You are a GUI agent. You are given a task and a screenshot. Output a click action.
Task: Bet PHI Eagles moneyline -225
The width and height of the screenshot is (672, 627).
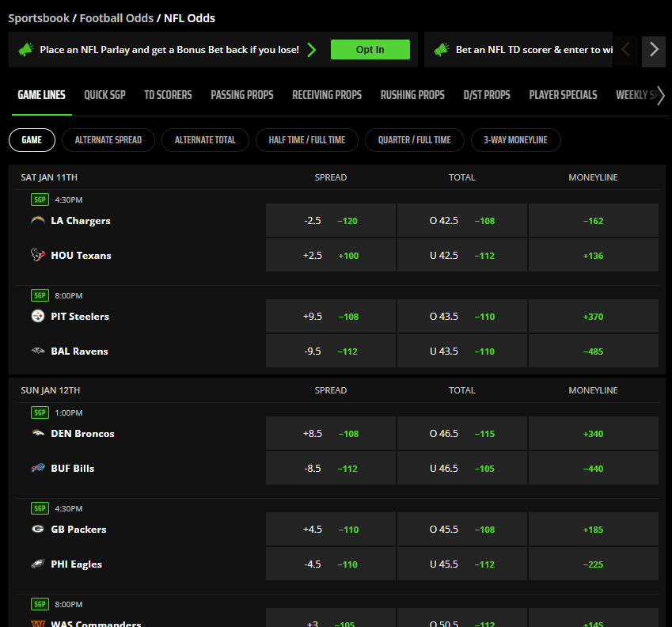594,564
